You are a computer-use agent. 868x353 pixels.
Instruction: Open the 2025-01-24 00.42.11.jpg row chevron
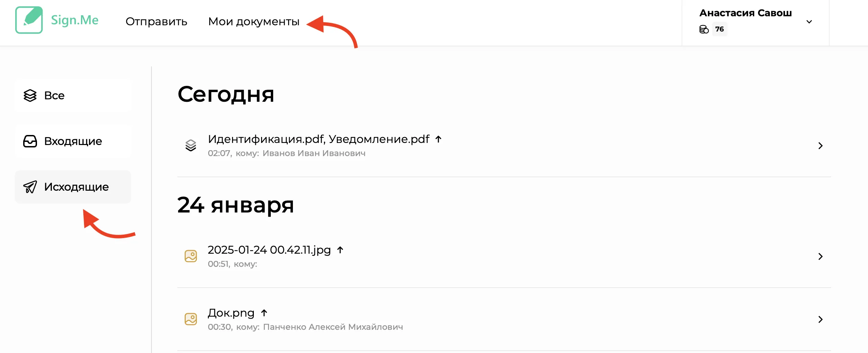[x=820, y=256]
